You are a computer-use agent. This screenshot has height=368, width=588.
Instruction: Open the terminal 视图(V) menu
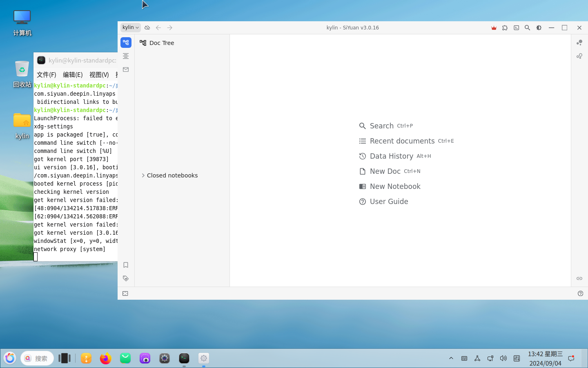(x=99, y=75)
